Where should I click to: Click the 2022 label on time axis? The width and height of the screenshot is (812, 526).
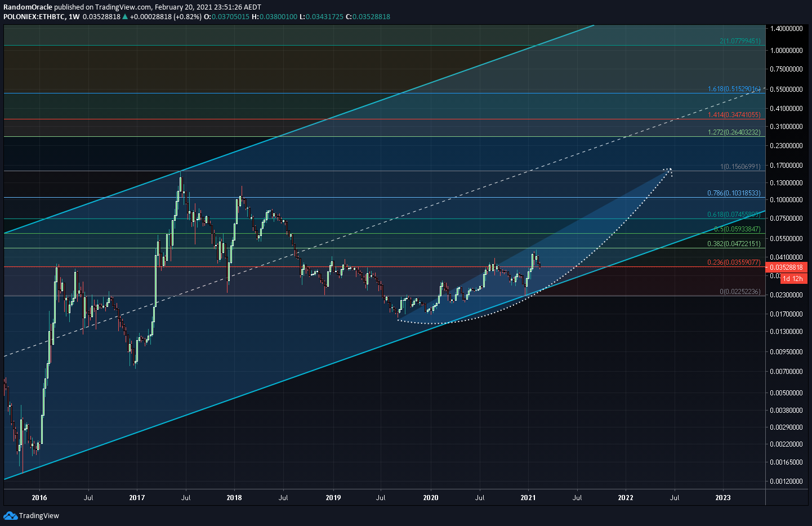626,497
